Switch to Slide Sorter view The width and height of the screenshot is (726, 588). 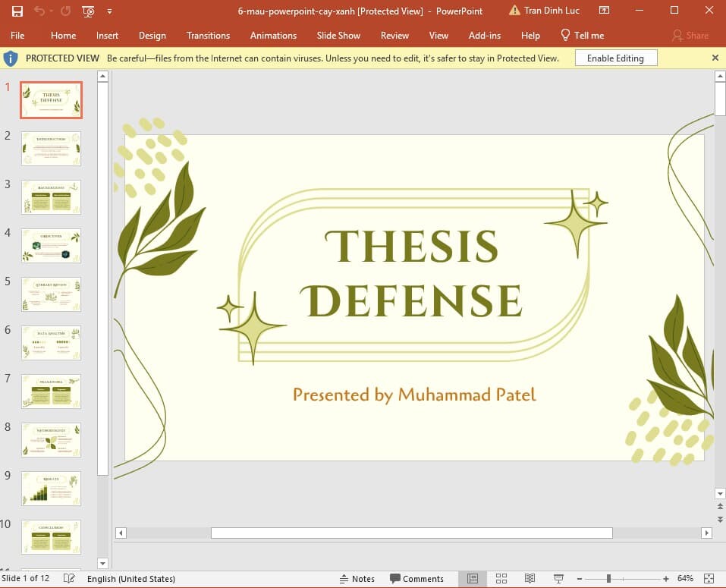(x=501, y=578)
